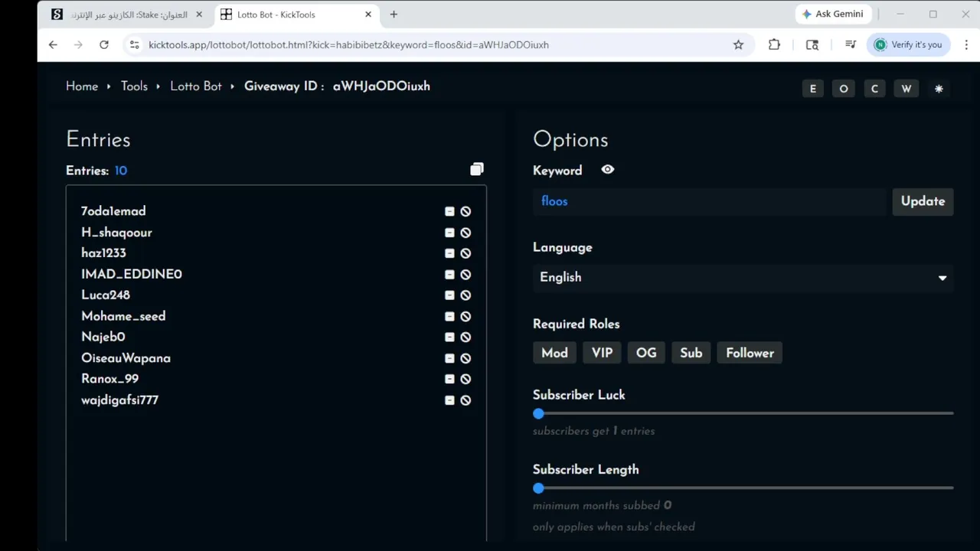Toggle the Follower required role
Viewport: 980px width, 551px height.
click(x=750, y=353)
